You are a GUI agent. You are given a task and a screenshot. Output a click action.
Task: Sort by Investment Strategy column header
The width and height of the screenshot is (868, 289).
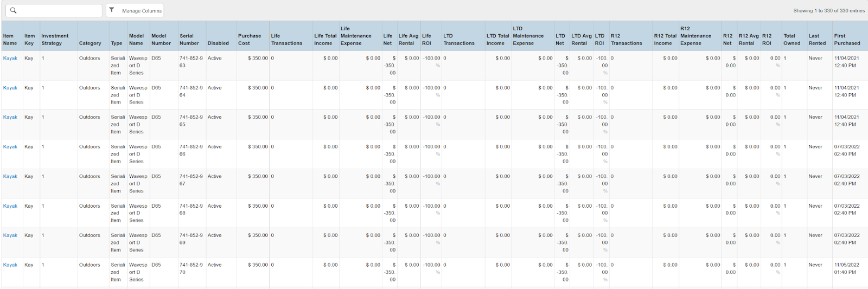[55, 40]
